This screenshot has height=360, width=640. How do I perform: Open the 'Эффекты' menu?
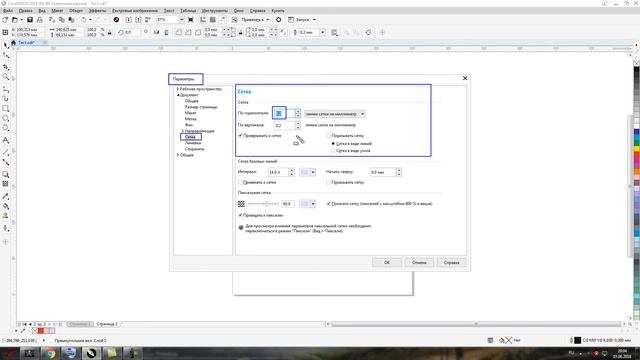97,11
